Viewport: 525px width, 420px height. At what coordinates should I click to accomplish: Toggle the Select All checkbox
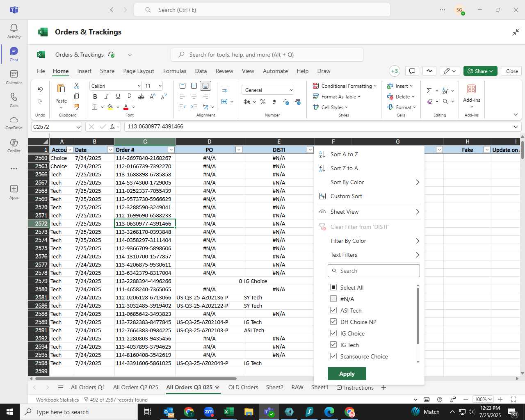pos(333,287)
